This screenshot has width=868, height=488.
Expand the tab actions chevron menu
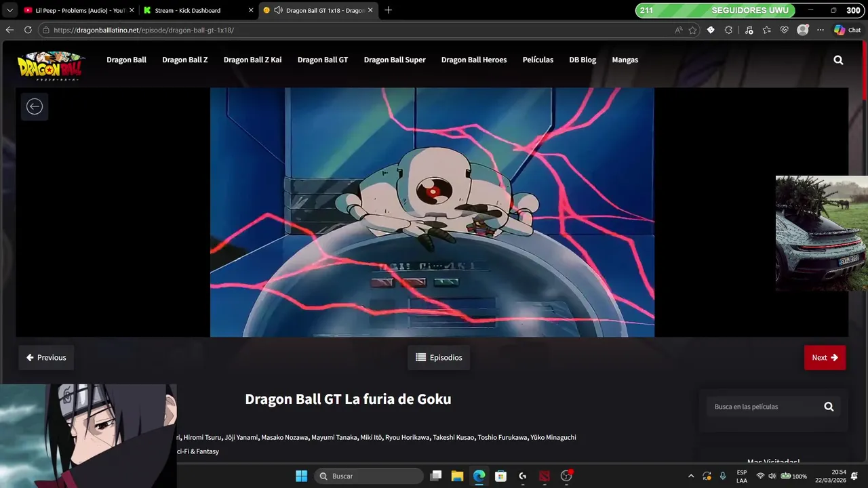click(9, 10)
